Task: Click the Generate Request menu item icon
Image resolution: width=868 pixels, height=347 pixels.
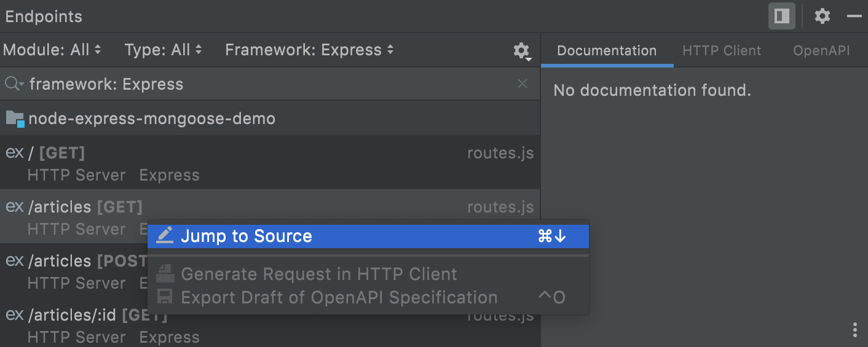Action: [x=164, y=274]
